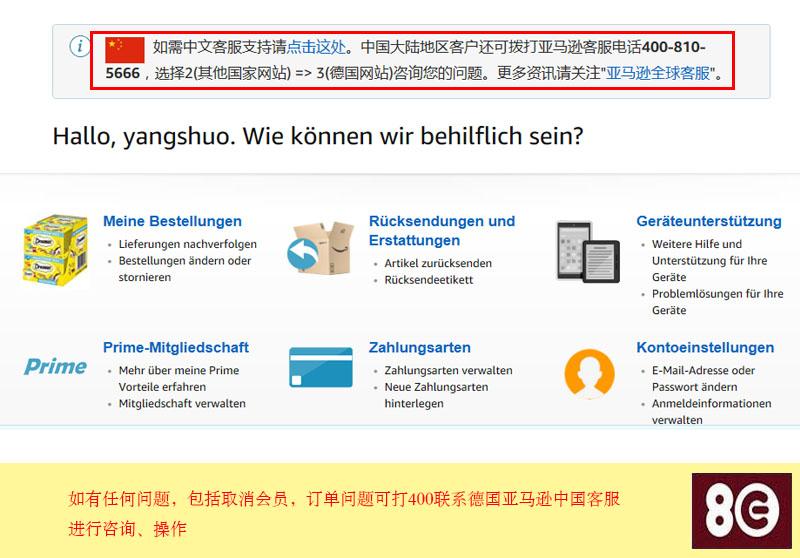Open Prime-Mitgliedschaft heading
Image resolution: width=800 pixels, height=558 pixels.
(176, 347)
